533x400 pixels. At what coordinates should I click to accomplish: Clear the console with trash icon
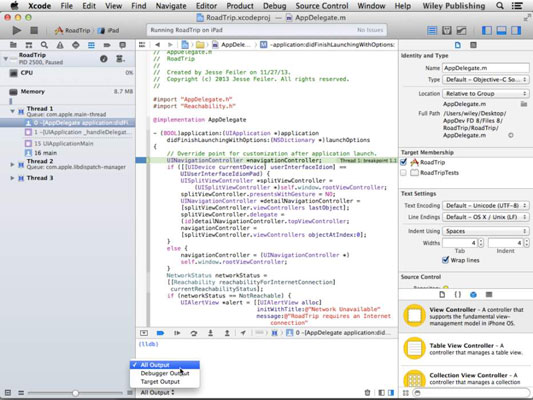367,393
